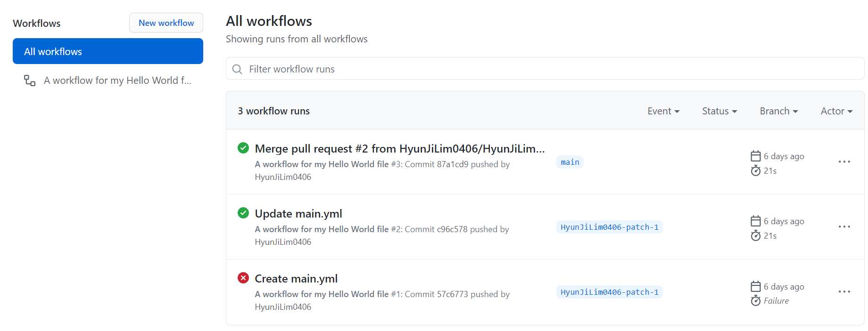
Task: Click 'Commit 57c6773 pushed by' text
Action: click(x=457, y=294)
